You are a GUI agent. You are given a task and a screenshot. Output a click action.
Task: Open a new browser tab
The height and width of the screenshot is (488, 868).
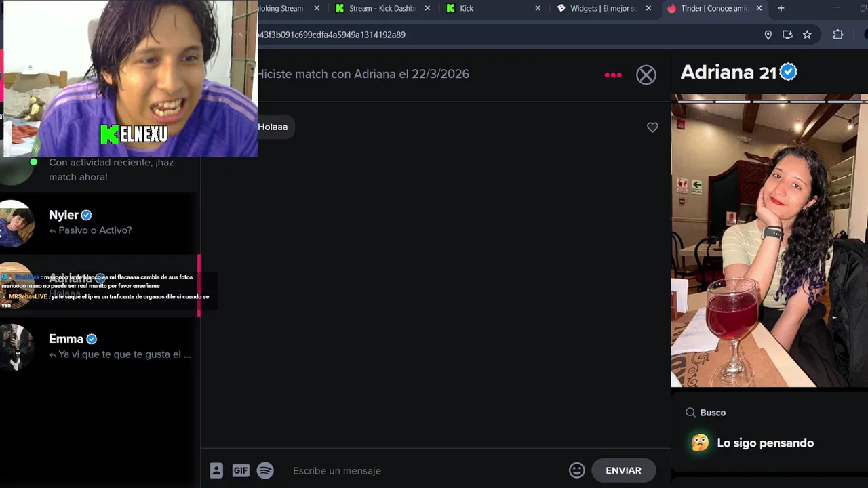pos(781,8)
